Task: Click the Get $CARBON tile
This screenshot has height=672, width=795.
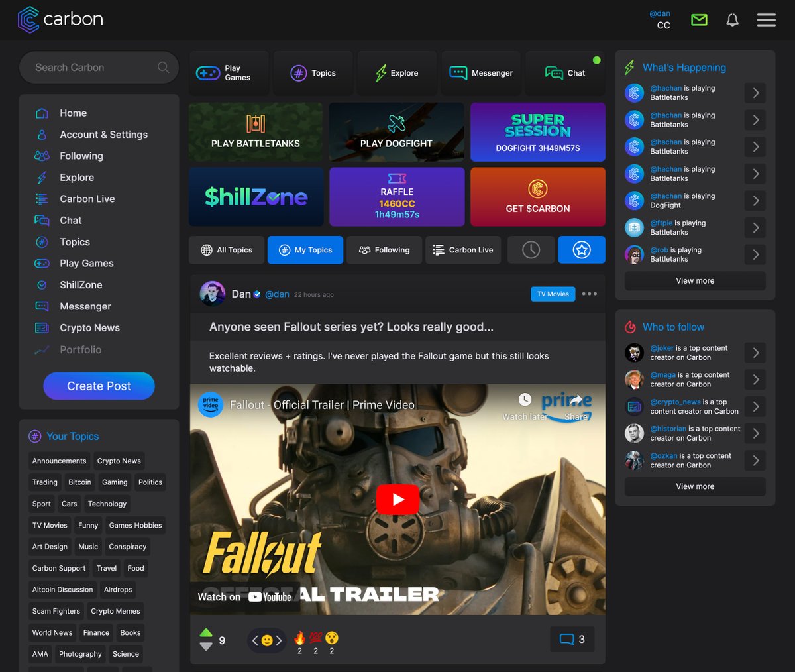Action: (x=538, y=197)
